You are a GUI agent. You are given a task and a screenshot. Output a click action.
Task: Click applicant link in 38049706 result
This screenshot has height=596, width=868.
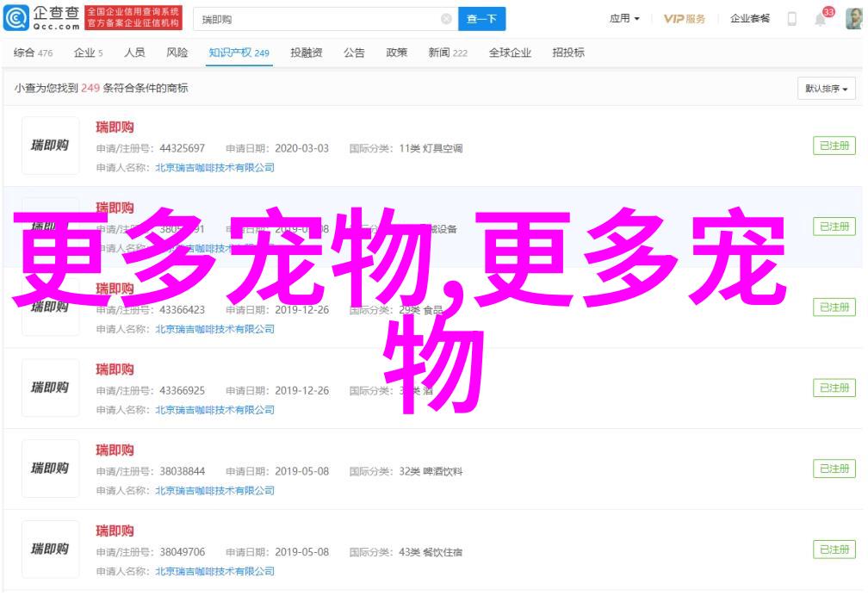point(214,572)
